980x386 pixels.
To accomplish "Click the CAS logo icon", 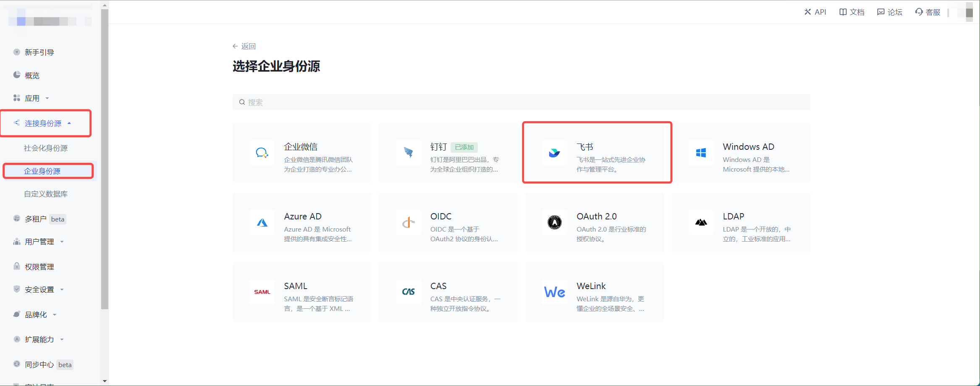I will pos(408,292).
